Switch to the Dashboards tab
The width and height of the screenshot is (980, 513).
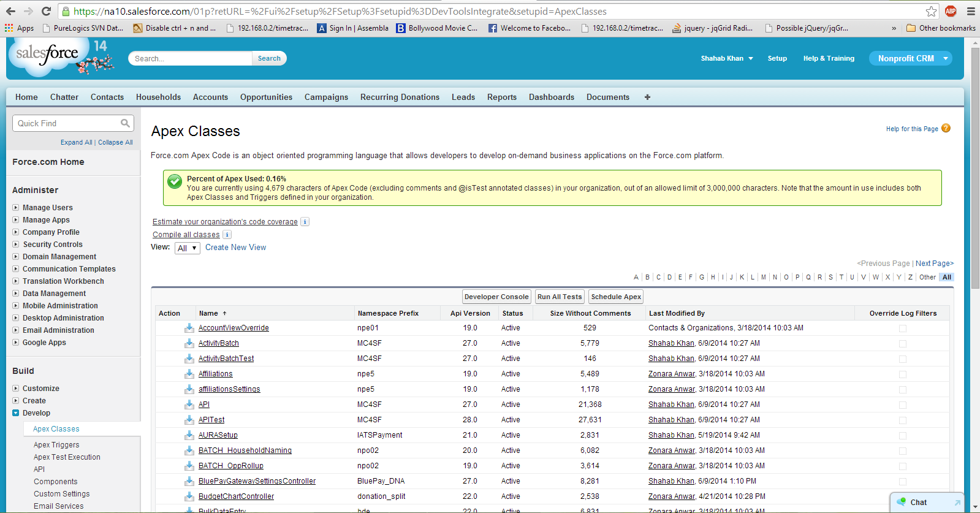(551, 97)
